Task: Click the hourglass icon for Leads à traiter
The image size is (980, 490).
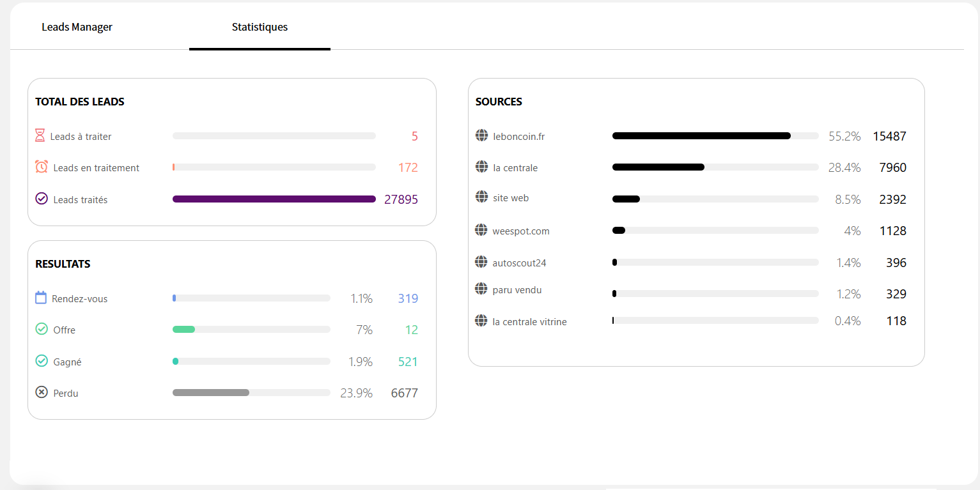Action: pos(40,135)
